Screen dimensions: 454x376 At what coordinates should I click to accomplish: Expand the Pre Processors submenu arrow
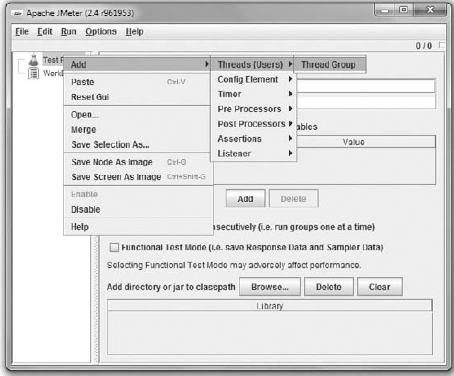(290, 109)
